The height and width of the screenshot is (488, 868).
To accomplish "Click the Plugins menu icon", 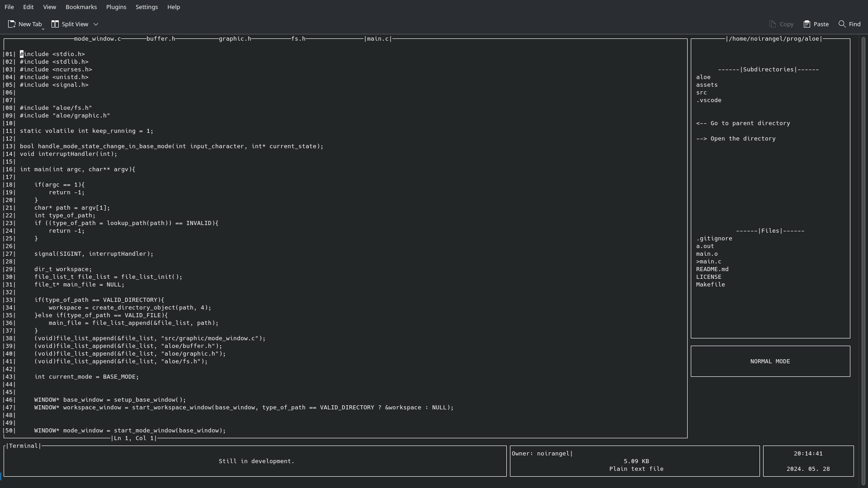I will (116, 7).
